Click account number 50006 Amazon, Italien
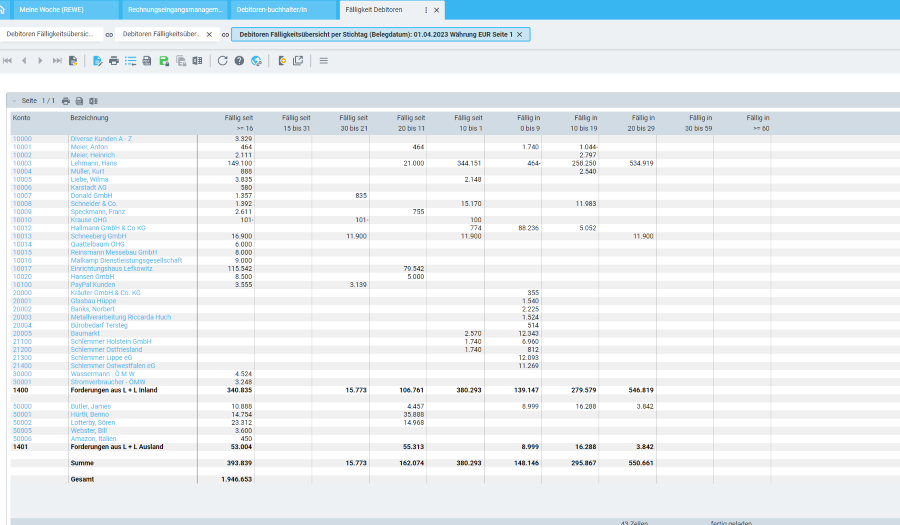 click(x=22, y=439)
